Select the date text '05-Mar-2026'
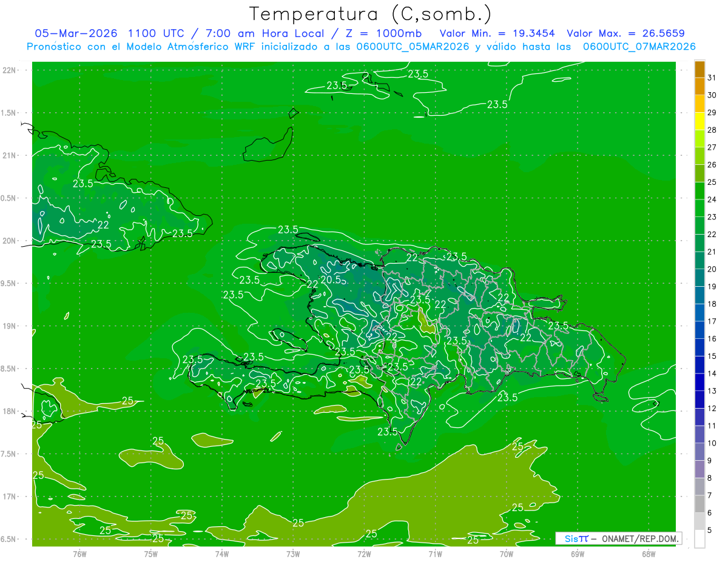Screen dimensions: 728x562 (76, 33)
